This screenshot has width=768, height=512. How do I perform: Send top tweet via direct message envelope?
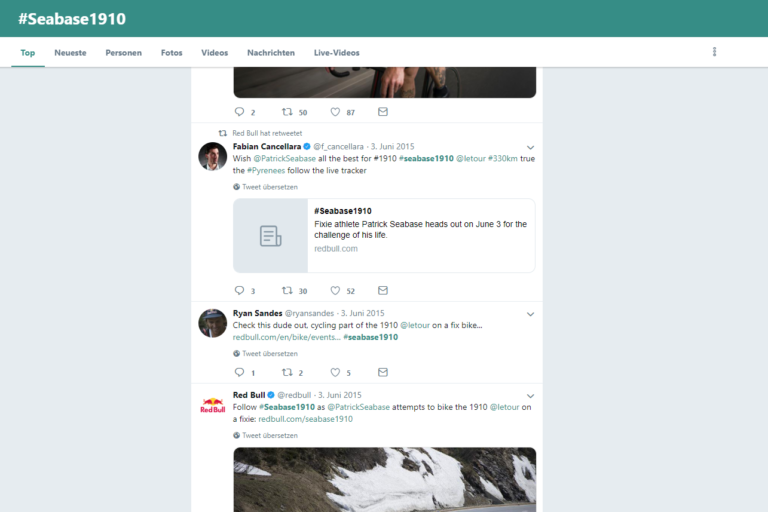pos(383,112)
